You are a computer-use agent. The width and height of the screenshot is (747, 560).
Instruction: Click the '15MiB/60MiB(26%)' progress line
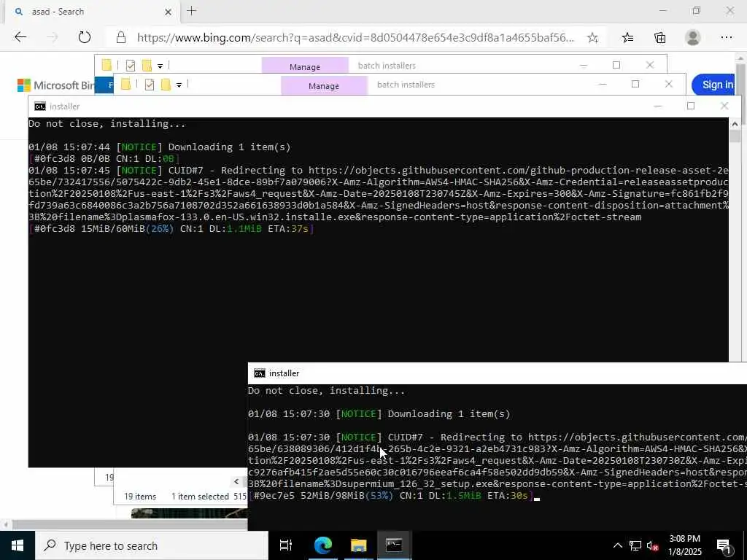[171, 229]
